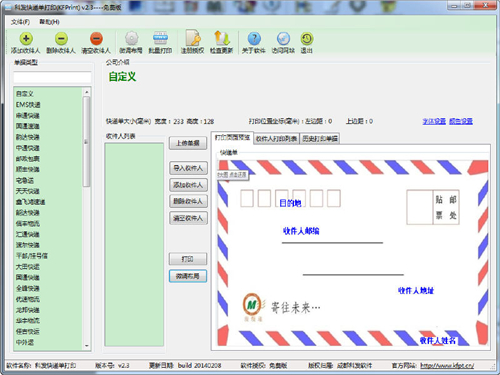The height and width of the screenshot is (375, 500).
Task: Select 汇通快递 in the waybill type list
Action: [x=28, y=234]
